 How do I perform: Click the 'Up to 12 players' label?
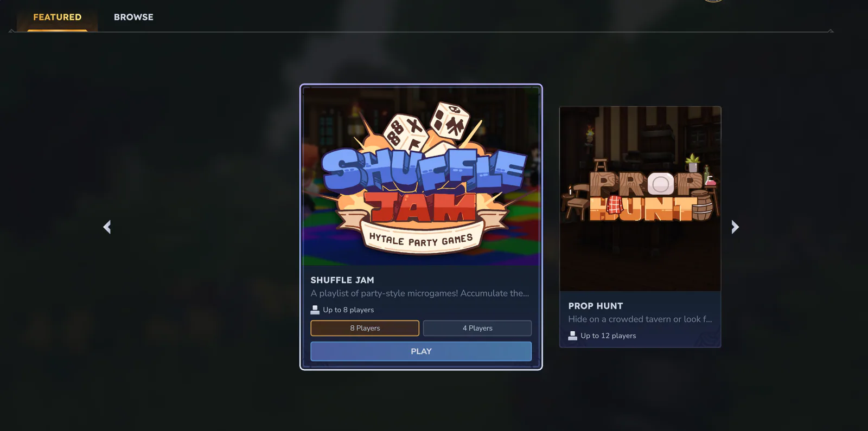(x=608, y=336)
